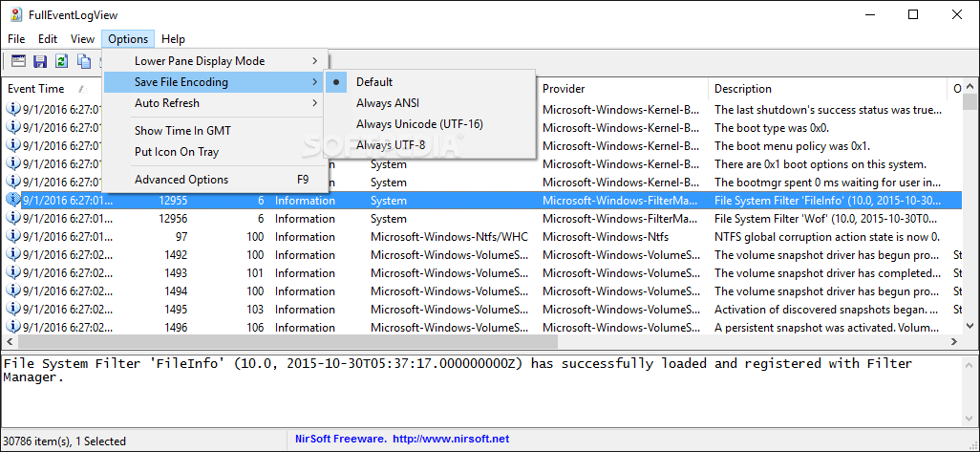
Task: Click the info icon of the selected 12955 row
Action: (x=13, y=200)
